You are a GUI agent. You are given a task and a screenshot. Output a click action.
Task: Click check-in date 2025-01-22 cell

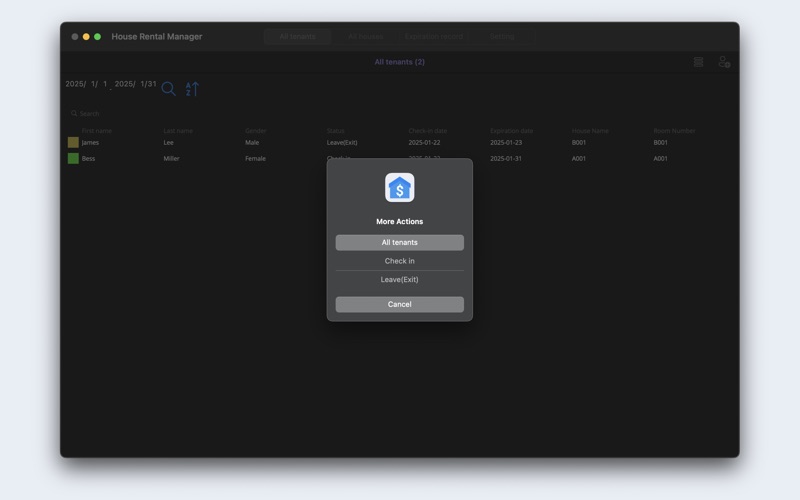(x=424, y=142)
